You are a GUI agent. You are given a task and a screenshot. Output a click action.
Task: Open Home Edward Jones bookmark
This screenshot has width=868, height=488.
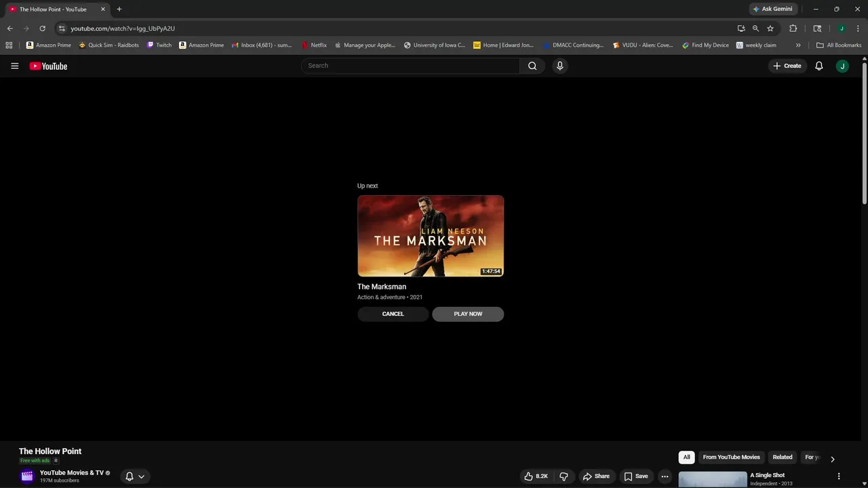click(504, 45)
